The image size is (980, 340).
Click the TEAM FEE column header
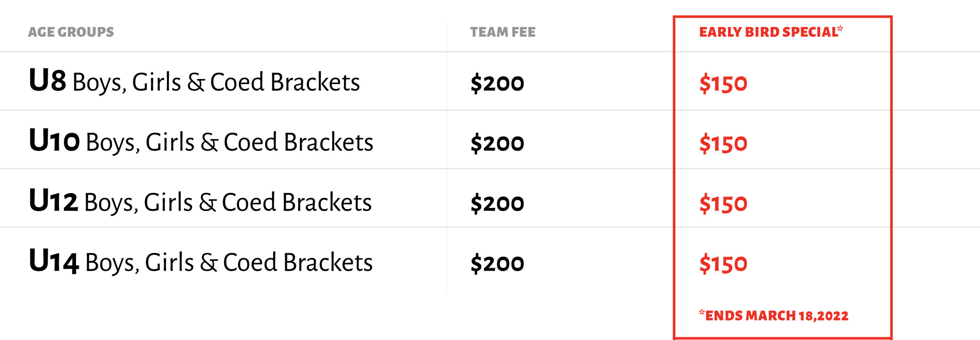503,32
